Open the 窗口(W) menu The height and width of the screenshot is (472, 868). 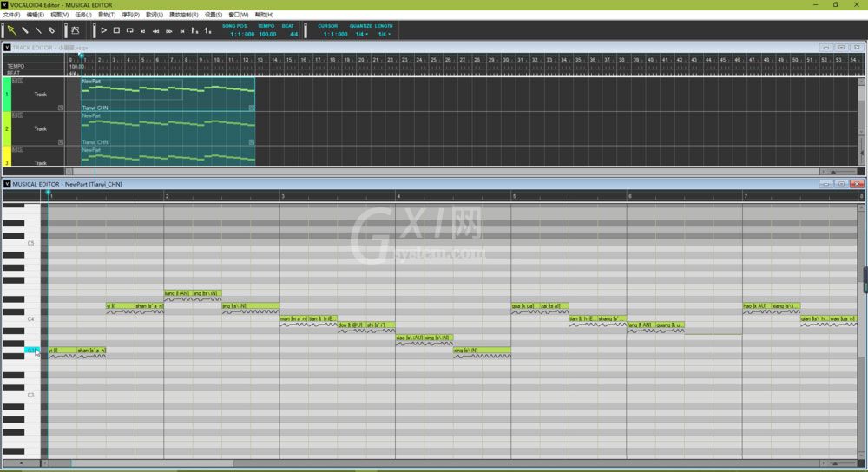click(239, 15)
